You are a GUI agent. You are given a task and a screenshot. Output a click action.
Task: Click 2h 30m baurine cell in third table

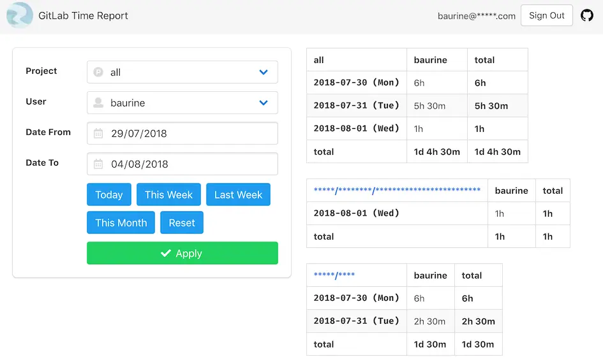pyautogui.click(x=431, y=321)
